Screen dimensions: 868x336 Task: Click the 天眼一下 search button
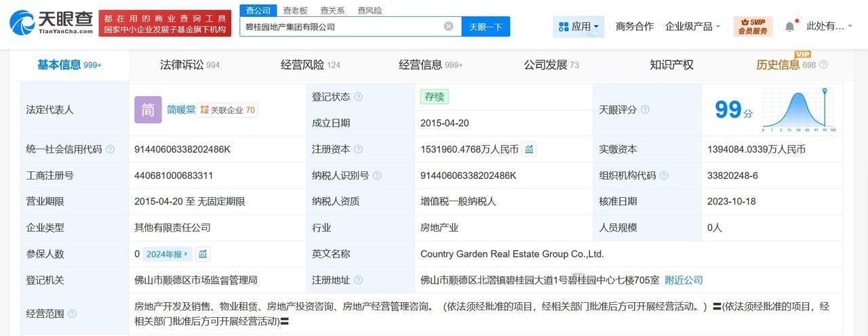tap(486, 26)
